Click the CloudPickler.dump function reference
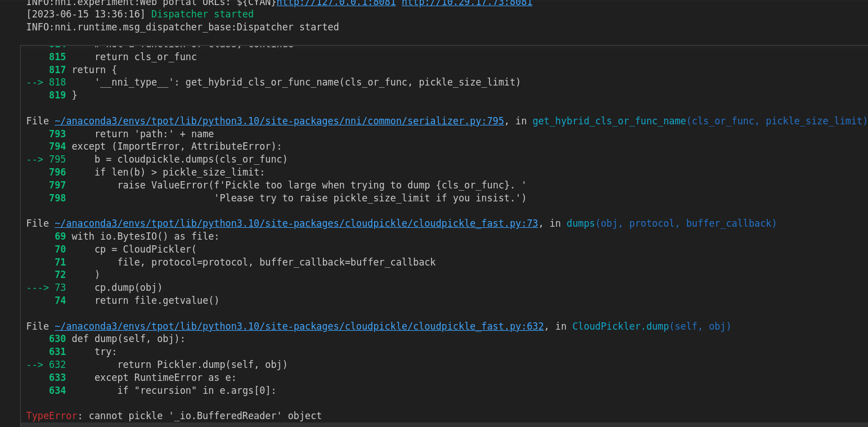This screenshot has height=427, width=868. tap(651, 326)
